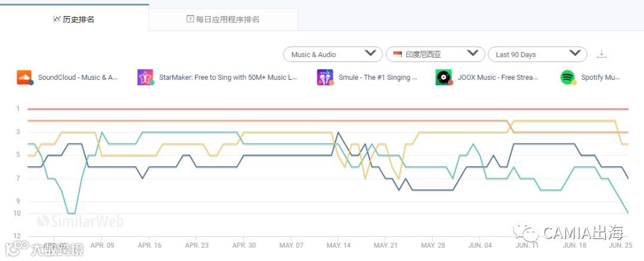The width and height of the screenshot is (644, 261).
Task: Click the Spotify app icon
Action: click(568, 77)
